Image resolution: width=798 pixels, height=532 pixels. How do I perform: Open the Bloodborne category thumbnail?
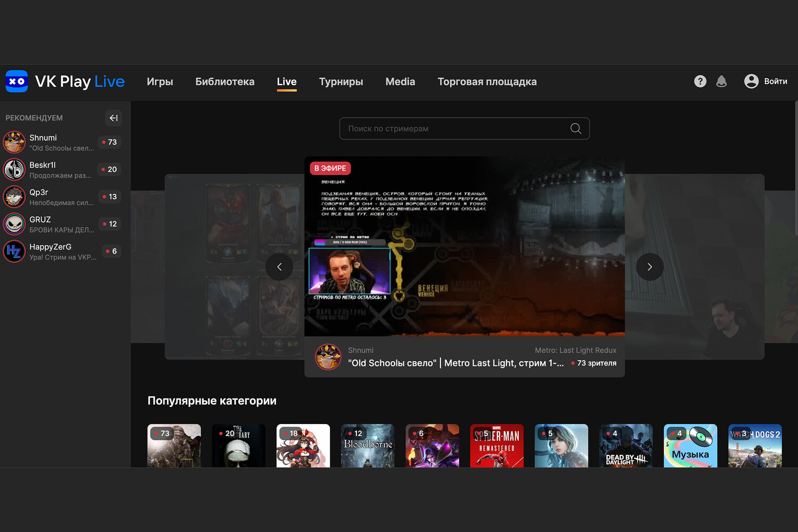(x=368, y=446)
